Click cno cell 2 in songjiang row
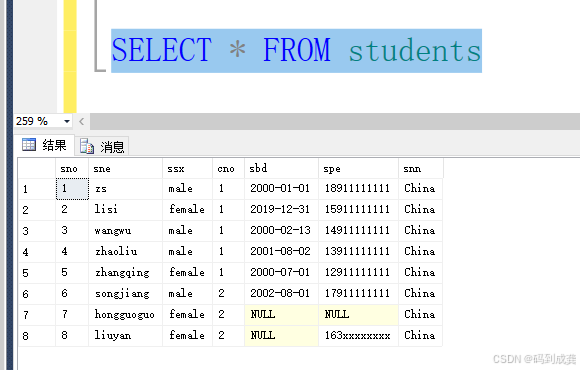The width and height of the screenshot is (580, 370). coord(229,295)
